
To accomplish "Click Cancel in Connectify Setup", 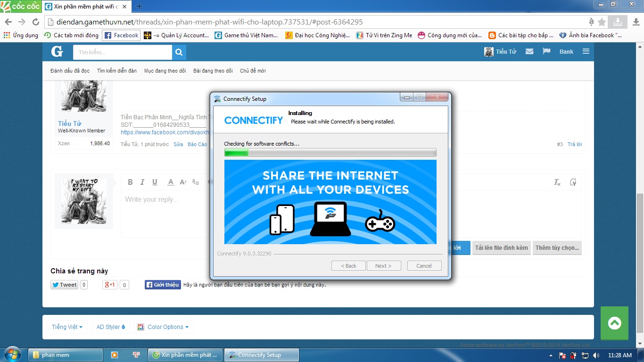I will tap(424, 266).
